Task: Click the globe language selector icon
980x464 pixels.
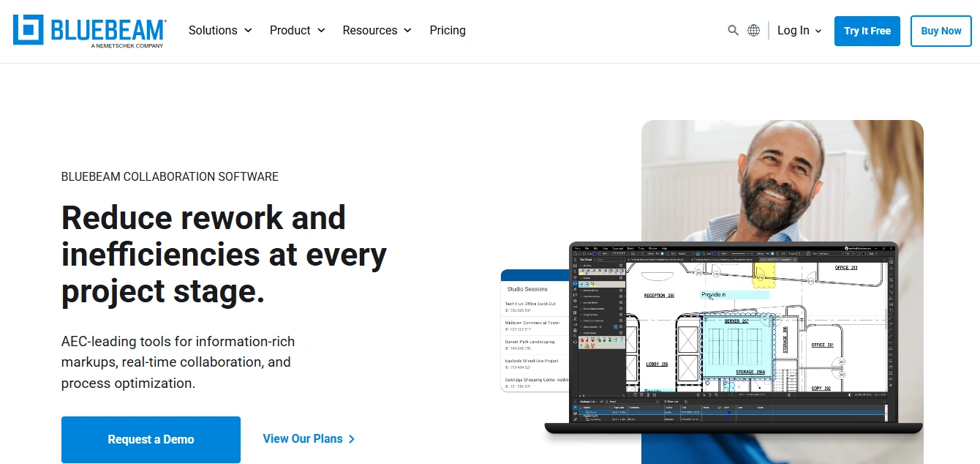Action: (x=753, y=31)
